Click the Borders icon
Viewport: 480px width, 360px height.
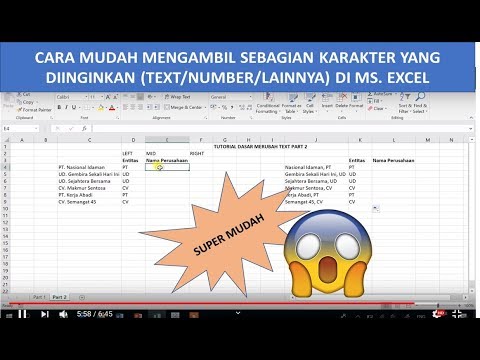87,107
